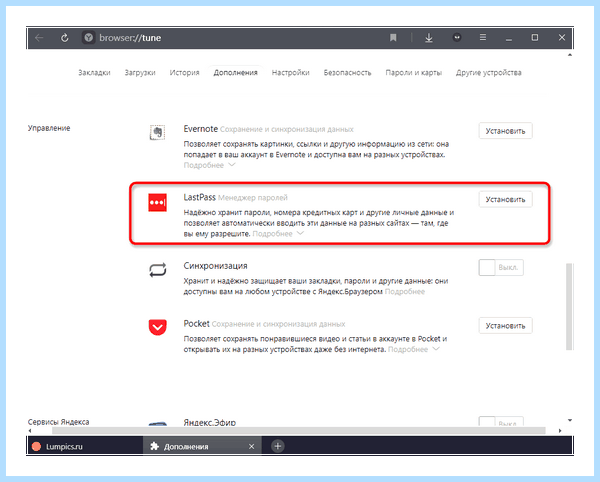600x482 pixels.
Task: Click the Lumpics.ru orange favicon
Action: [x=36, y=446]
